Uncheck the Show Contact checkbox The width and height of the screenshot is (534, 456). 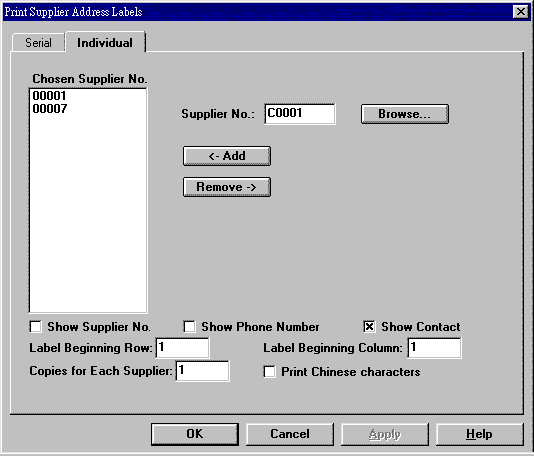click(369, 327)
